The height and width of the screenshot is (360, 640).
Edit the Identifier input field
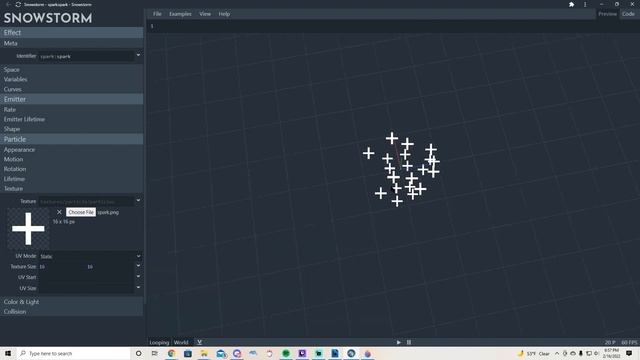point(86,56)
